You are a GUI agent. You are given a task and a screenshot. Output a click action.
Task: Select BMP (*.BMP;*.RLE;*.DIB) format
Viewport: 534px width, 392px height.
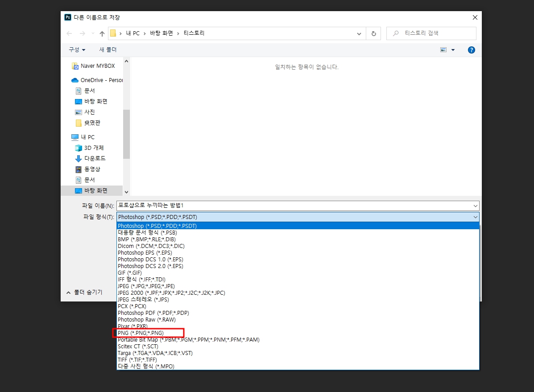[x=298, y=239]
